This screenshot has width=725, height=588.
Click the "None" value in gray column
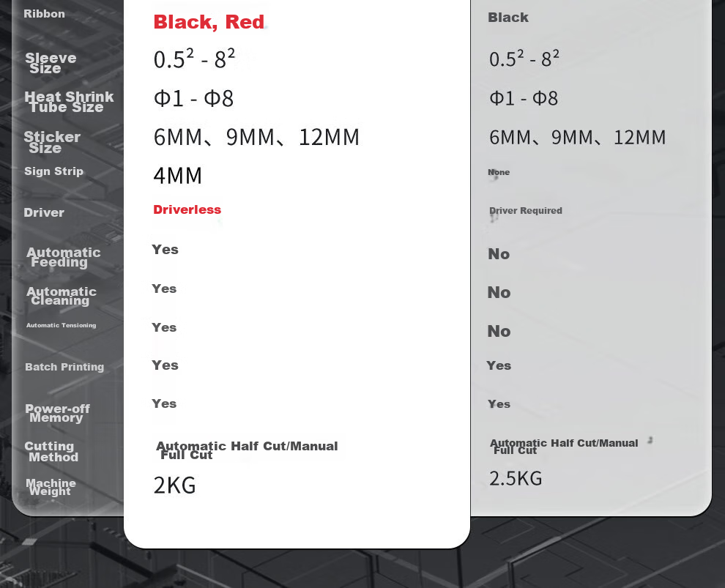(499, 172)
